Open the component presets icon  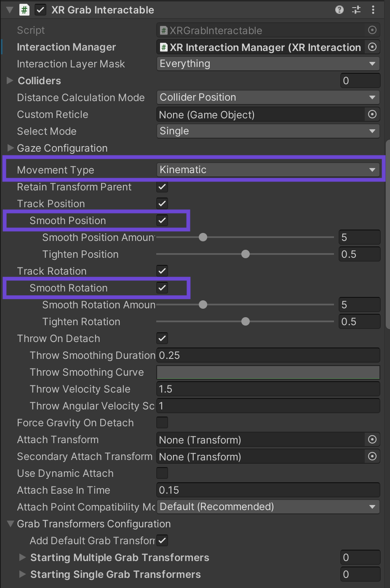click(356, 10)
